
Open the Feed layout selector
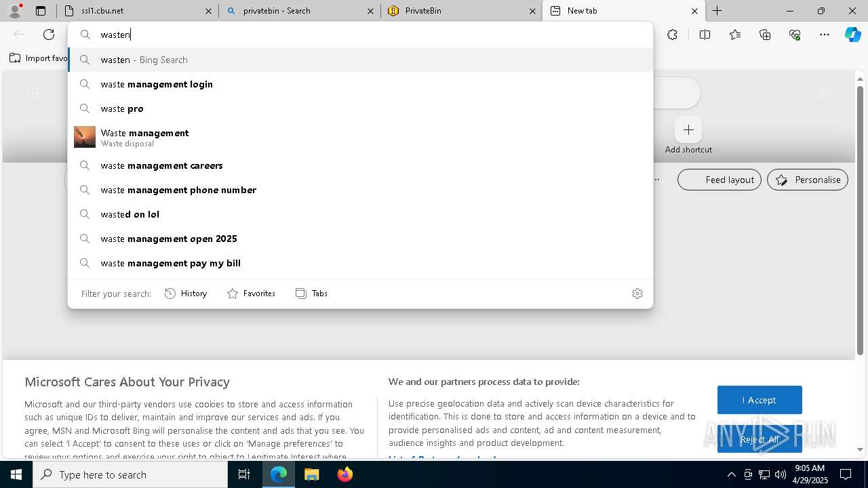[719, 180]
